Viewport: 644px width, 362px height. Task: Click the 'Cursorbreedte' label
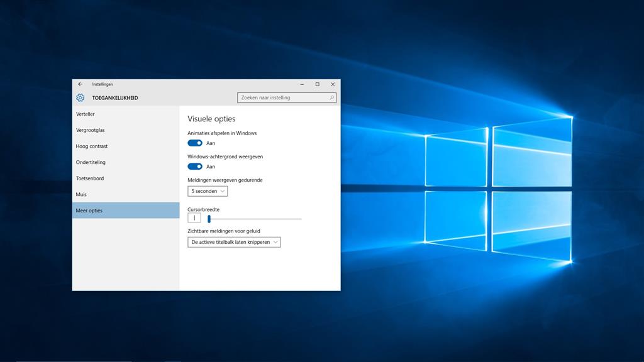click(x=203, y=209)
